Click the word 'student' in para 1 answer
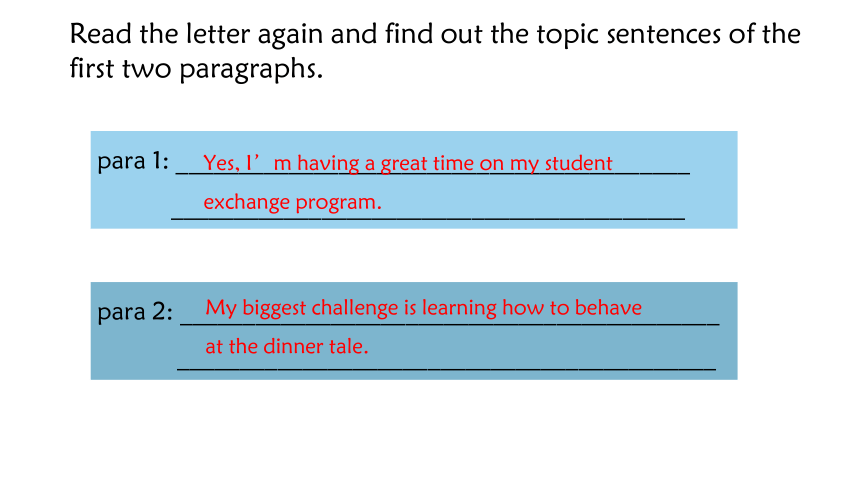 coord(579,164)
